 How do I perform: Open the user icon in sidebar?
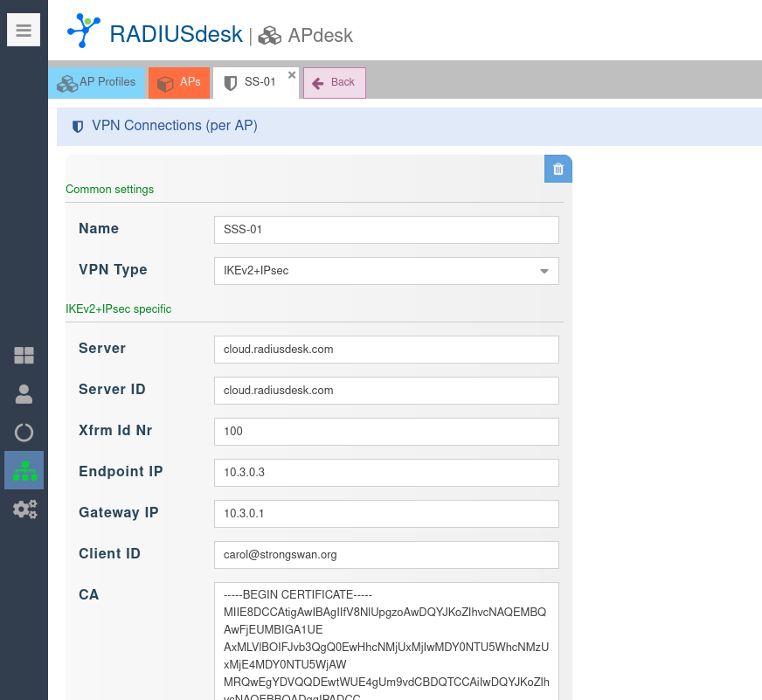[x=24, y=394]
